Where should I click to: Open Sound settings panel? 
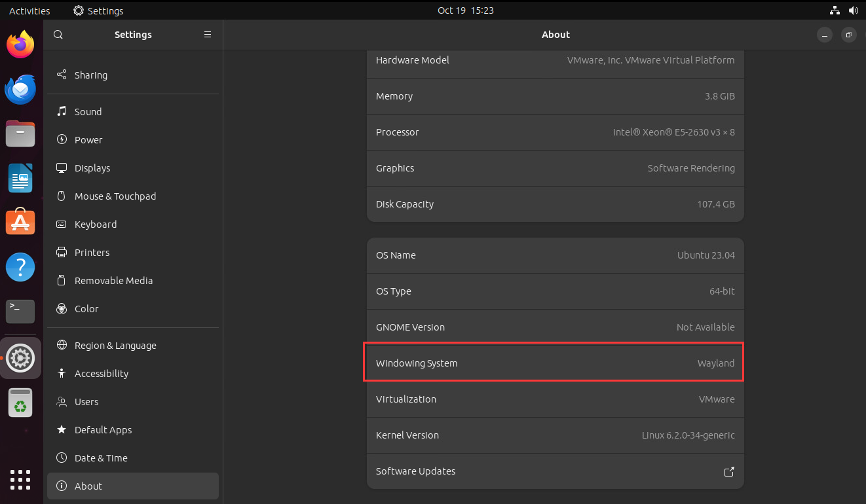click(x=133, y=111)
